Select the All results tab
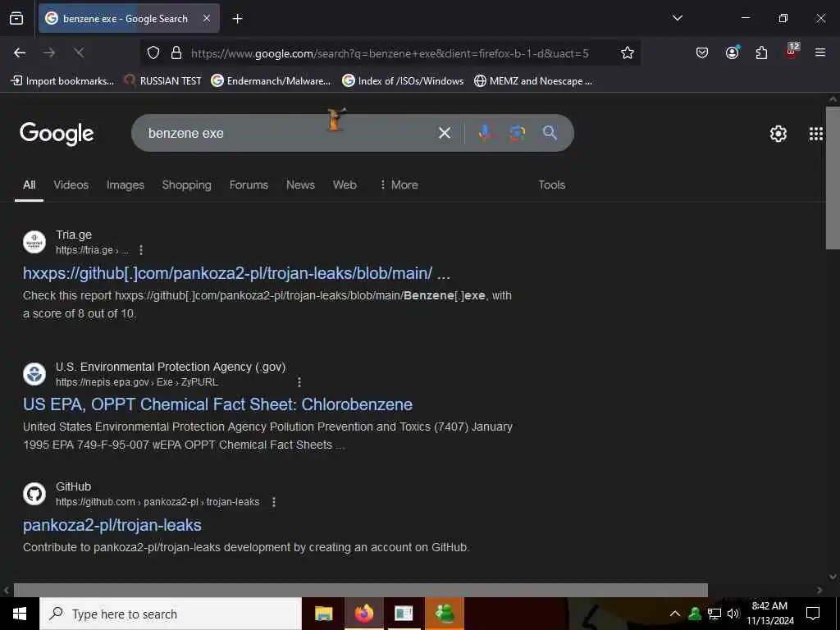This screenshot has height=630, width=840. tap(29, 185)
